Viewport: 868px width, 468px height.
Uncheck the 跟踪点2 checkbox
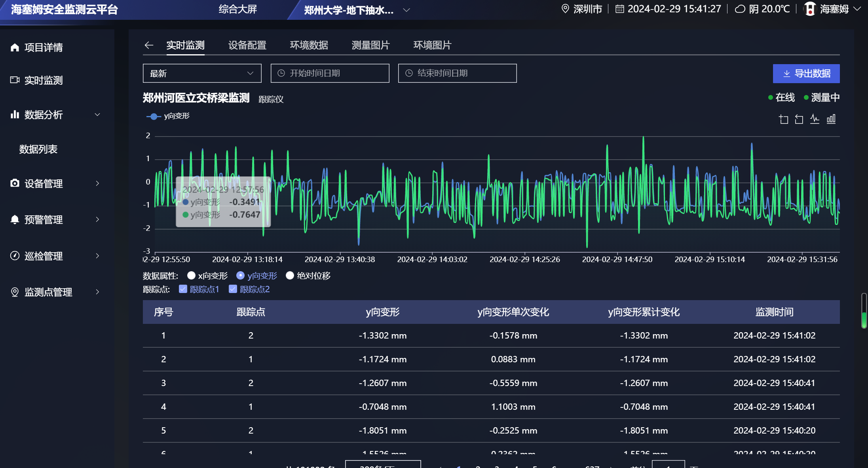[x=233, y=289]
